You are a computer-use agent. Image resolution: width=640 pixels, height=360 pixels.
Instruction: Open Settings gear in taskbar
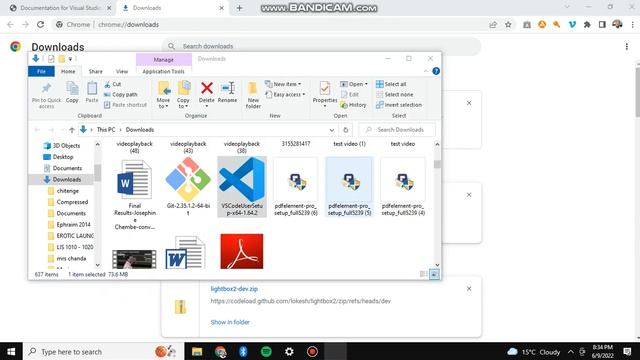pos(289,351)
